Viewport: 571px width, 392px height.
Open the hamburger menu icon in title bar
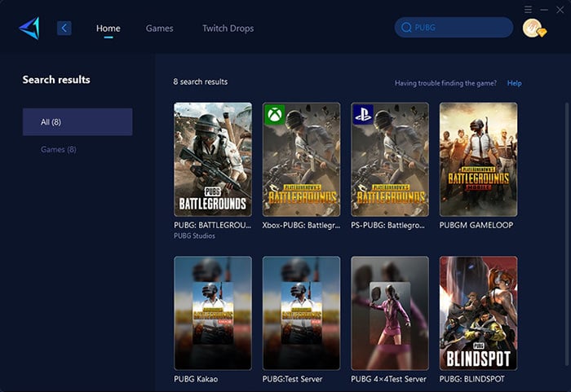528,10
